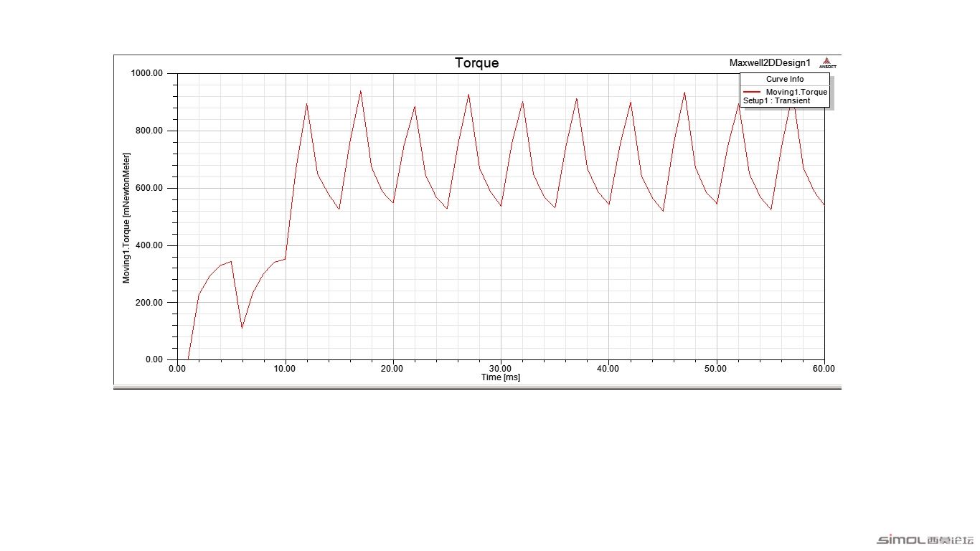Click the 50.00 X-axis tick label
Image resolution: width=980 pixels, height=551 pixels.
pyautogui.click(x=716, y=368)
